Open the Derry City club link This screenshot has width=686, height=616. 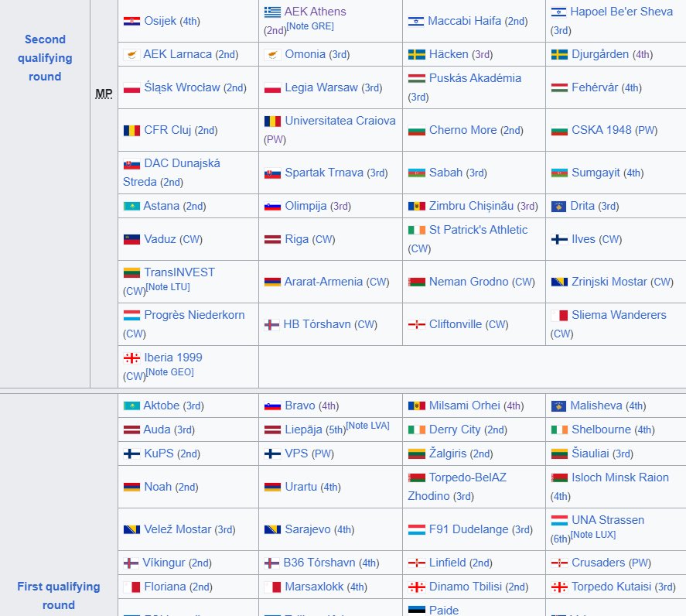[455, 429]
